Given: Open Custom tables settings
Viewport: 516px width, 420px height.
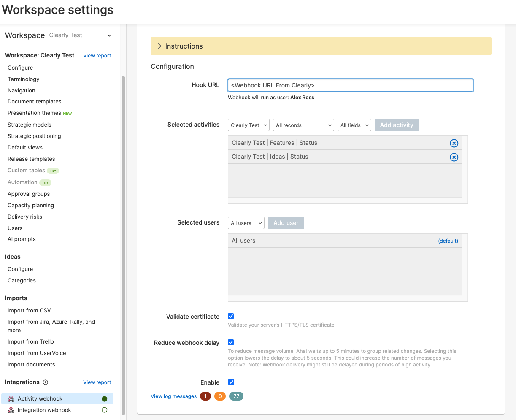Looking at the screenshot, I should pos(26,170).
